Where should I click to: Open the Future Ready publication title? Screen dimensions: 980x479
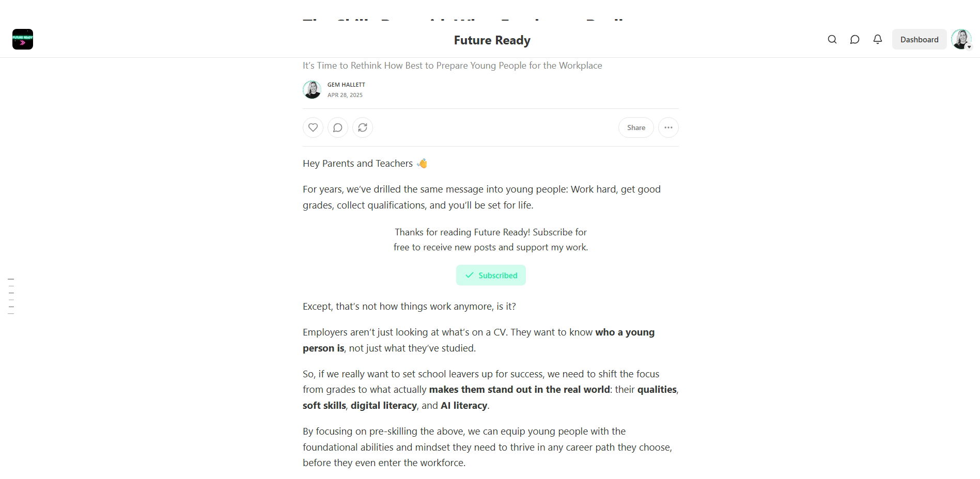(492, 40)
